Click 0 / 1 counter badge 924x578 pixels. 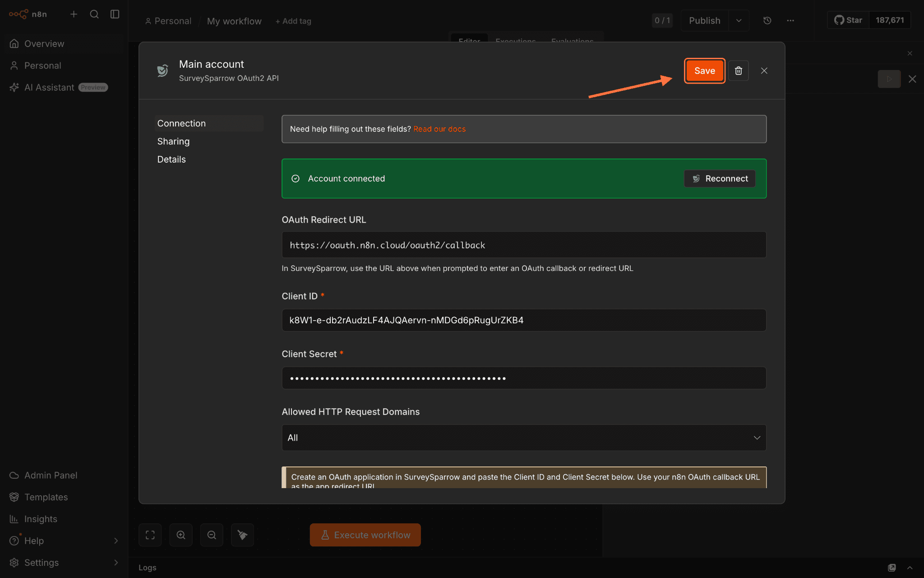[x=662, y=20]
